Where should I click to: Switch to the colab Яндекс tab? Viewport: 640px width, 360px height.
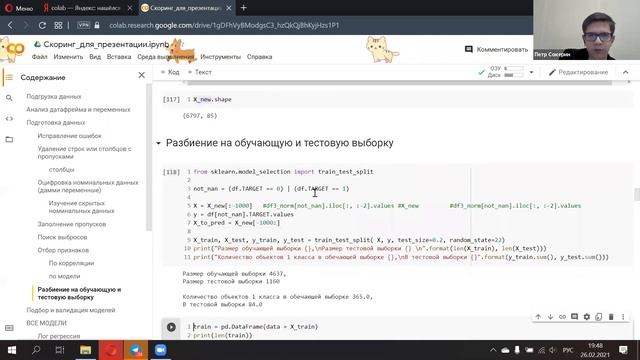[x=86, y=8]
